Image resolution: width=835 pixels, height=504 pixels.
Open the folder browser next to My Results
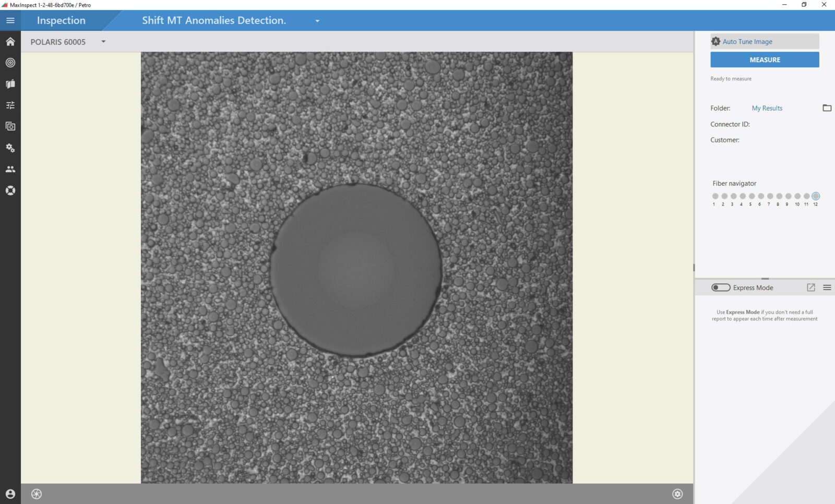(827, 108)
